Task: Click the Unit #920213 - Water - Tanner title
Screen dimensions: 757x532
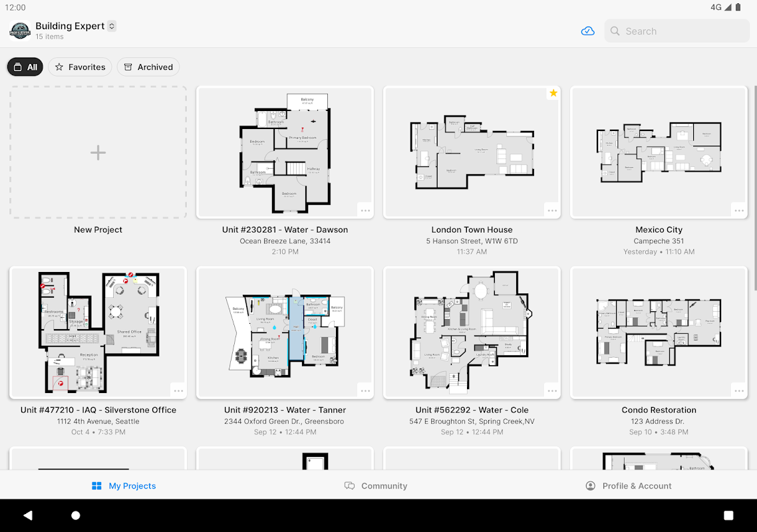Action: coord(285,410)
